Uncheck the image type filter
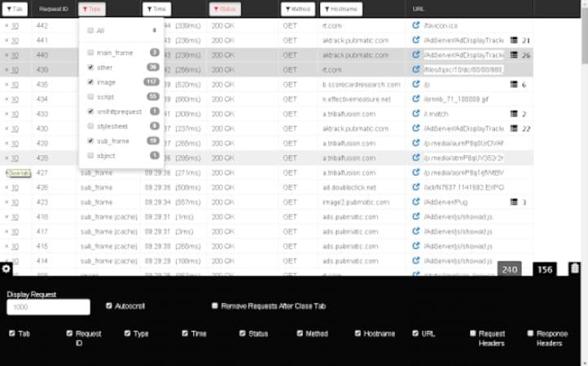This screenshot has height=366, width=588. 90,81
